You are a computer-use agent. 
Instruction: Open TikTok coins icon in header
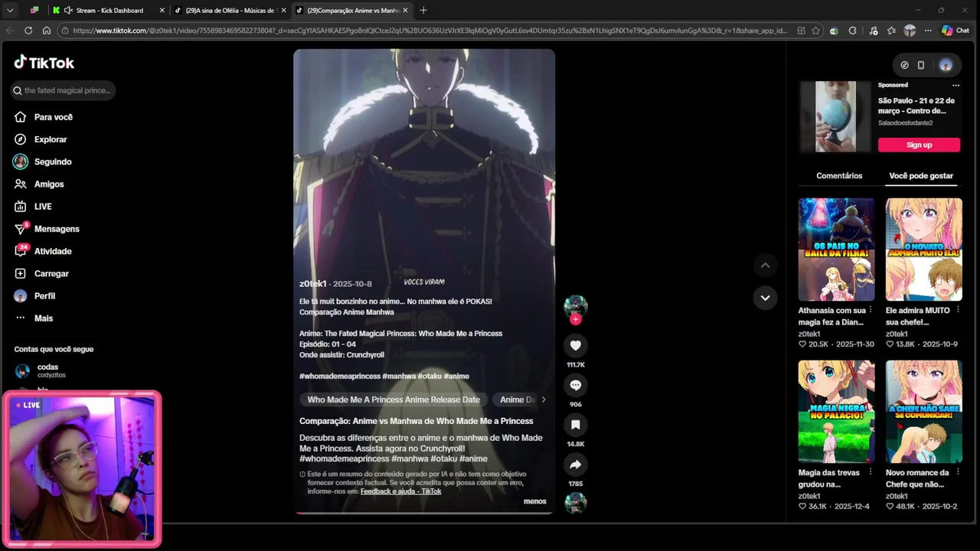[x=904, y=65]
